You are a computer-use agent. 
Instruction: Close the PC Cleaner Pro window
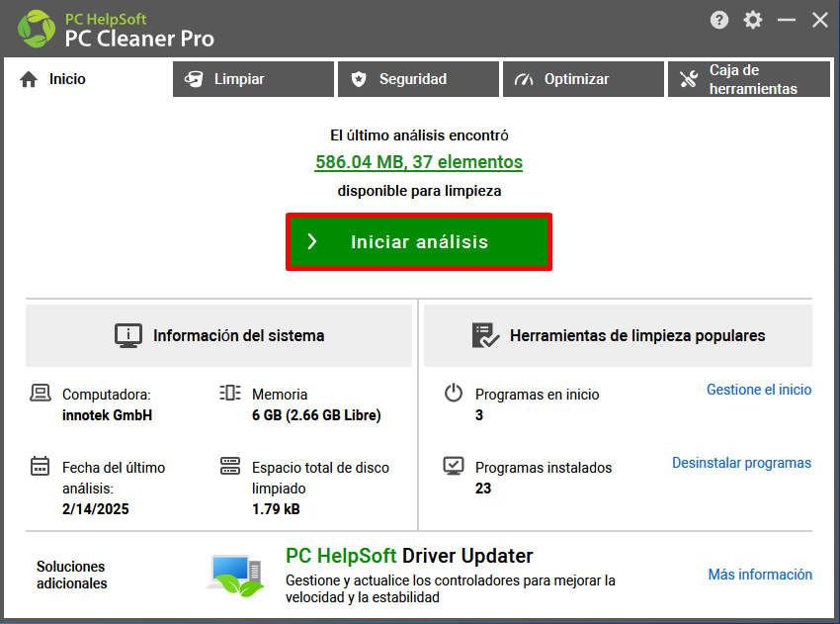pyautogui.click(x=819, y=21)
